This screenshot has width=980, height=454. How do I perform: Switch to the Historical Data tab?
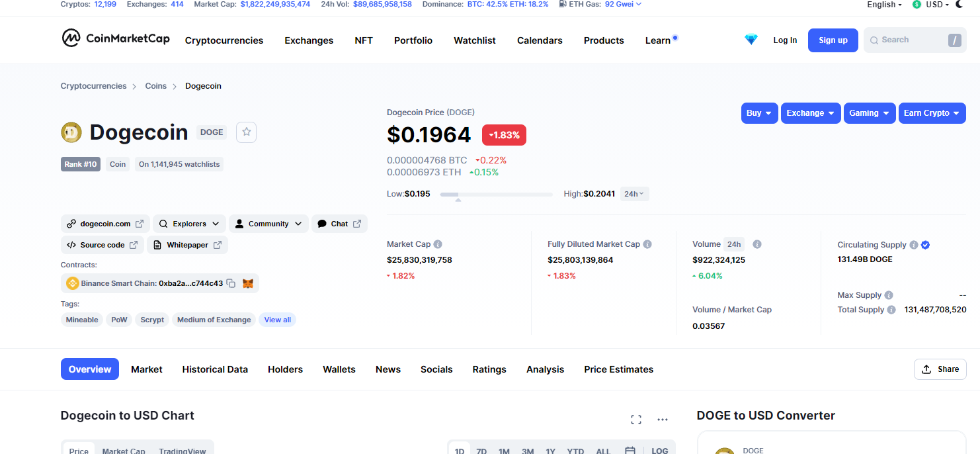click(x=215, y=369)
